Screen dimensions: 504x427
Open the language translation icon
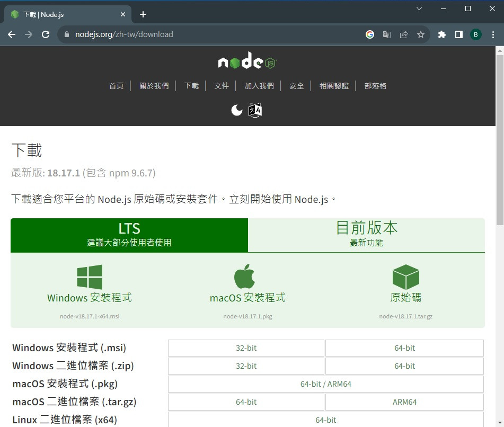coord(255,110)
